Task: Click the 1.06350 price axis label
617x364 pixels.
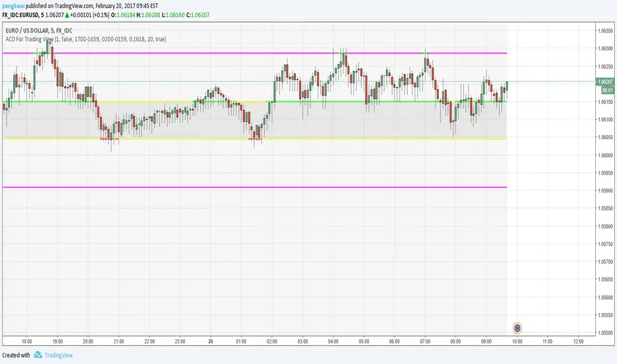Action: coord(606,30)
